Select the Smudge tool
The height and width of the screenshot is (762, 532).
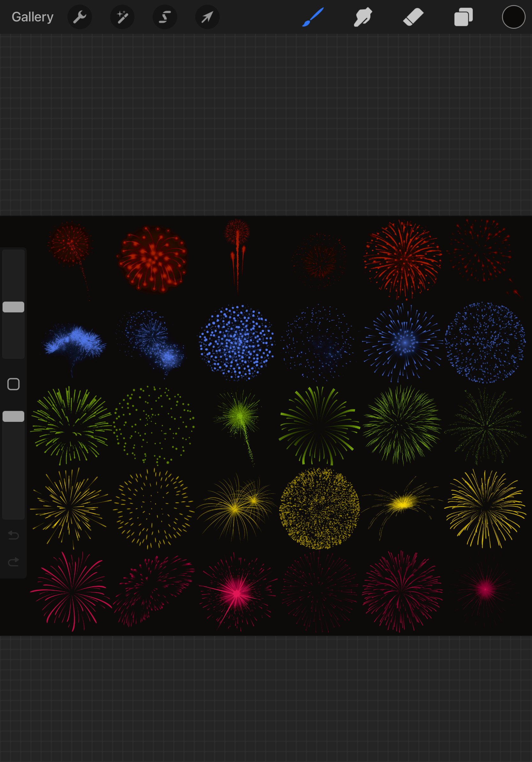point(363,17)
